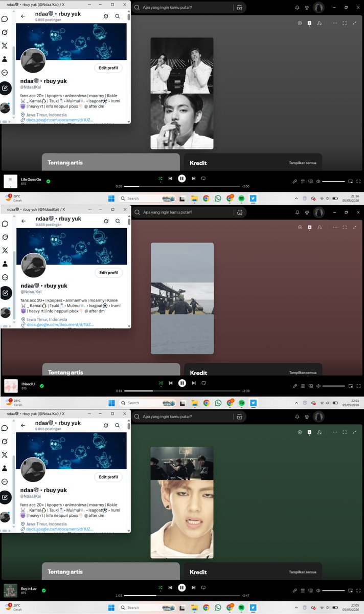Image resolution: width=364 pixels, height=614 pixels.
Task: Expand Life Goes On now-playing view to fullscreen
Action: (344, 23)
